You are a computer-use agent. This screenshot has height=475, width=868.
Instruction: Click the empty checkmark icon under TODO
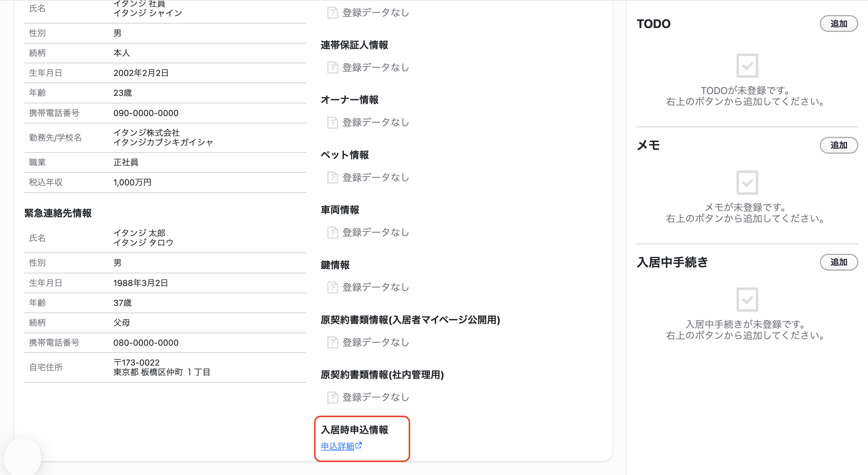coord(747,66)
